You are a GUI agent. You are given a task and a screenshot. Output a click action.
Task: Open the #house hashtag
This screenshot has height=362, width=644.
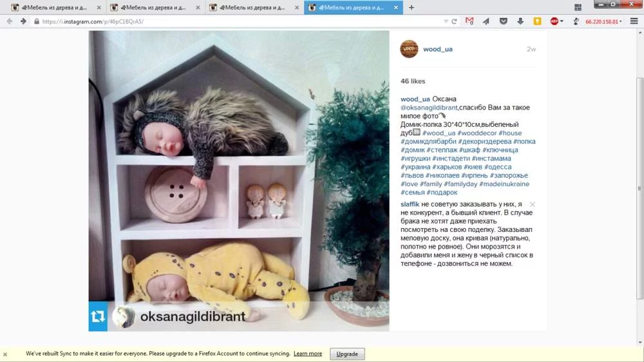click(510, 133)
